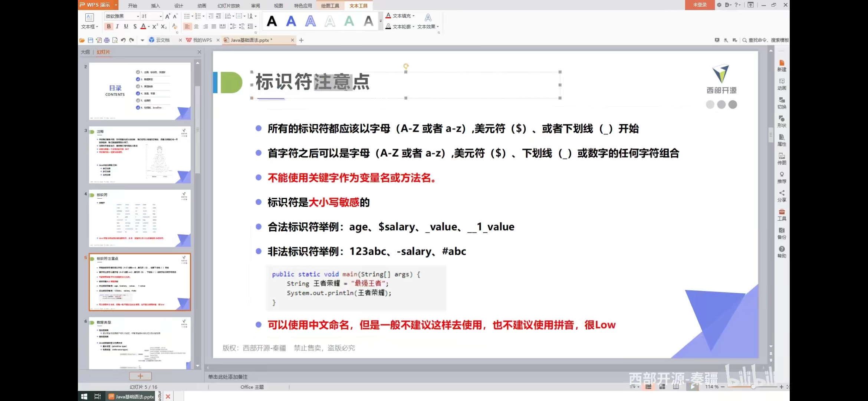Click the Increase font size icon
This screenshot has width=868, height=401.
pos(168,16)
